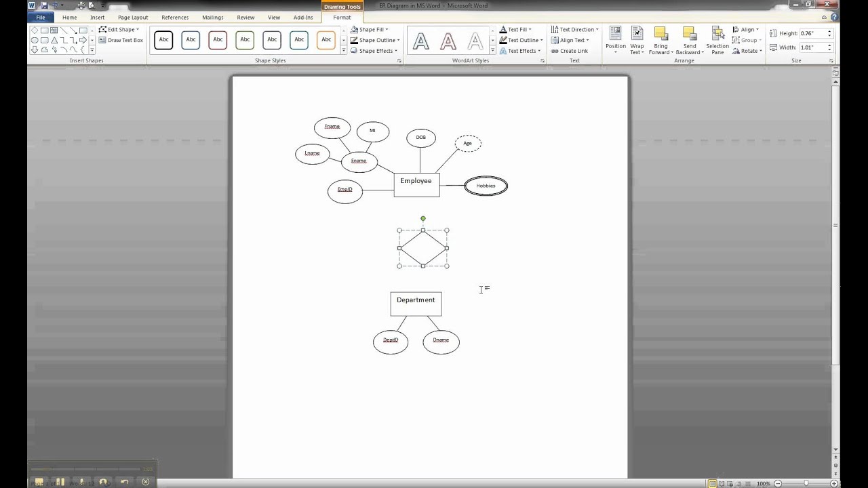This screenshot has width=868, height=488.
Task: Open the File tab
Action: click(41, 18)
